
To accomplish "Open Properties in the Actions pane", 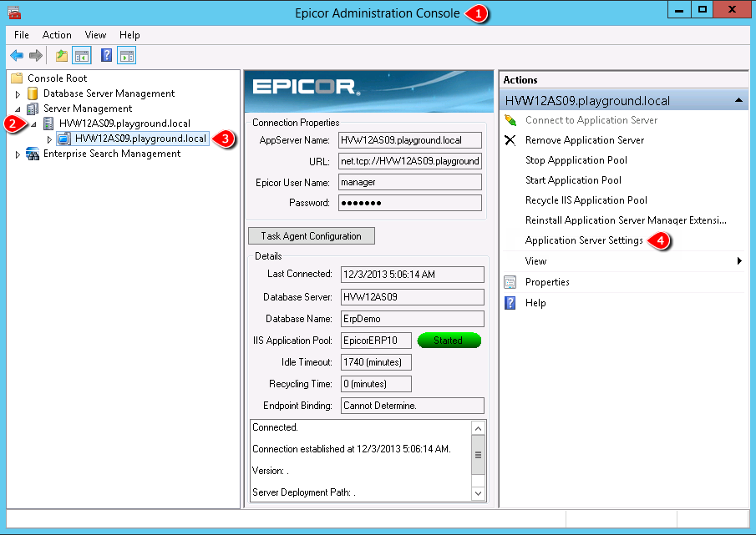I will [547, 282].
